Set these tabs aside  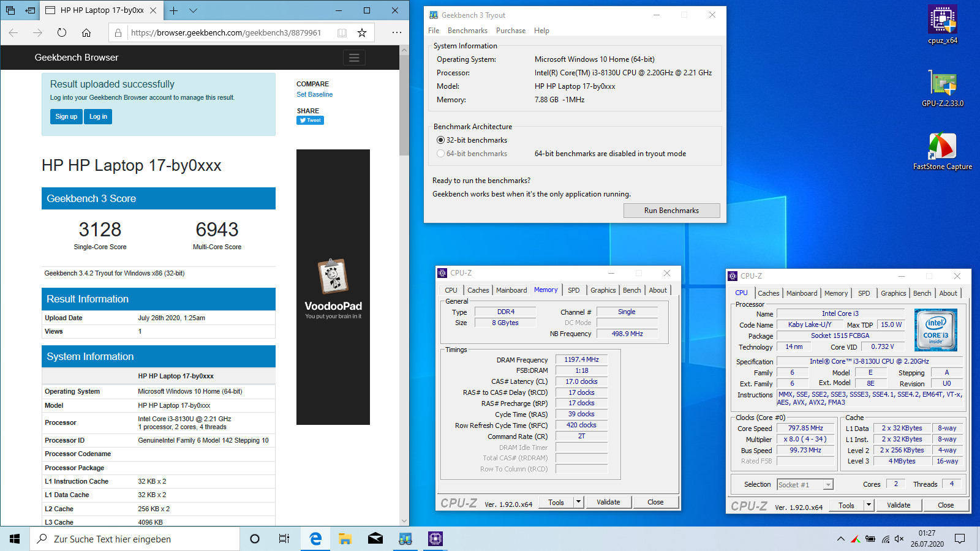[x=30, y=10]
